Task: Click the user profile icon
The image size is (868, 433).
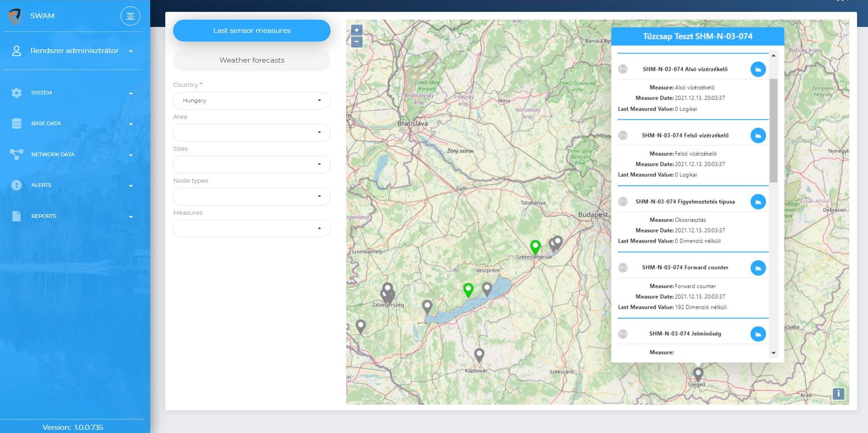Action: coord(16,51)
